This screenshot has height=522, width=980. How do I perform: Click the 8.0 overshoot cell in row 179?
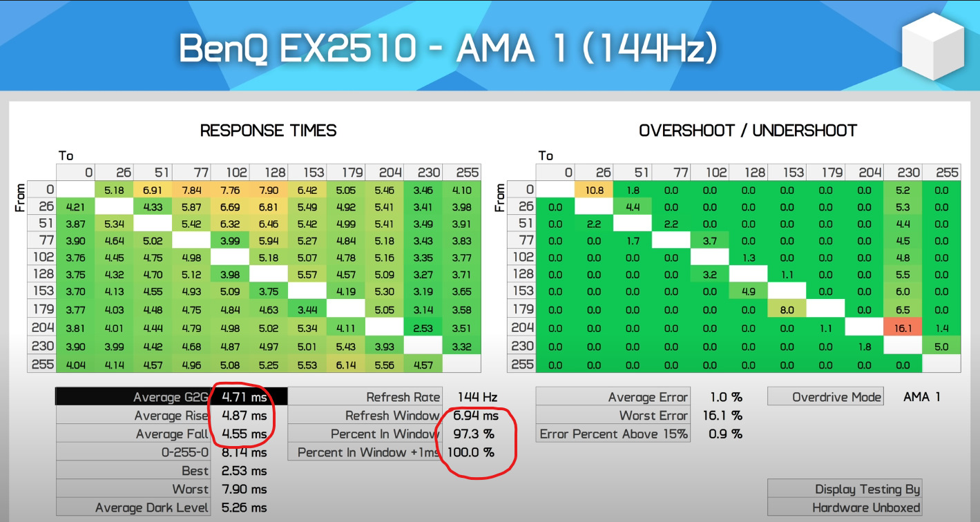click(x=787, y=311)
